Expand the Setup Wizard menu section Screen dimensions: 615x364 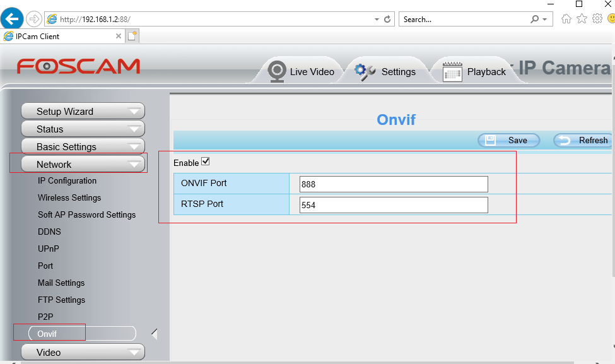pos(83,112)
